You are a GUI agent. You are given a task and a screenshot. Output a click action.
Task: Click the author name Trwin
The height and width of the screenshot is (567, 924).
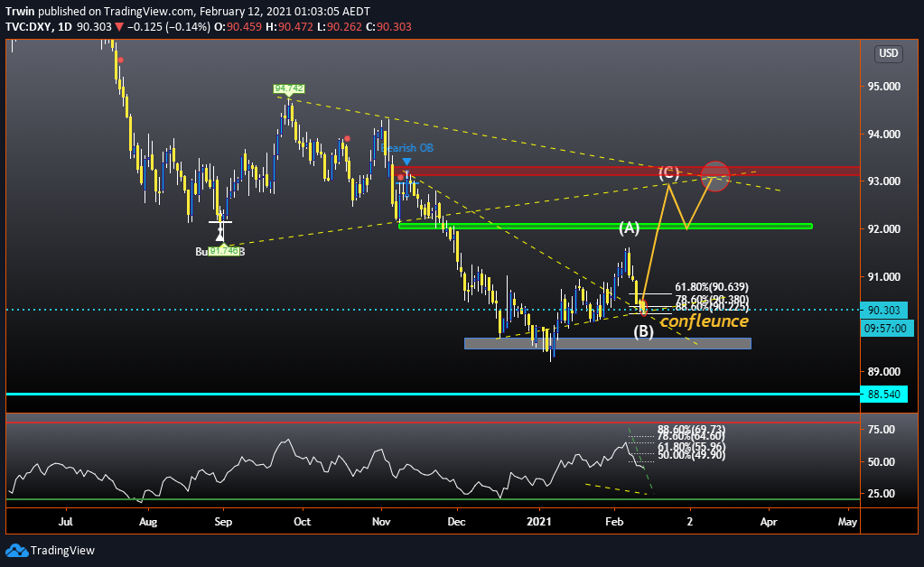pos(20,11)
